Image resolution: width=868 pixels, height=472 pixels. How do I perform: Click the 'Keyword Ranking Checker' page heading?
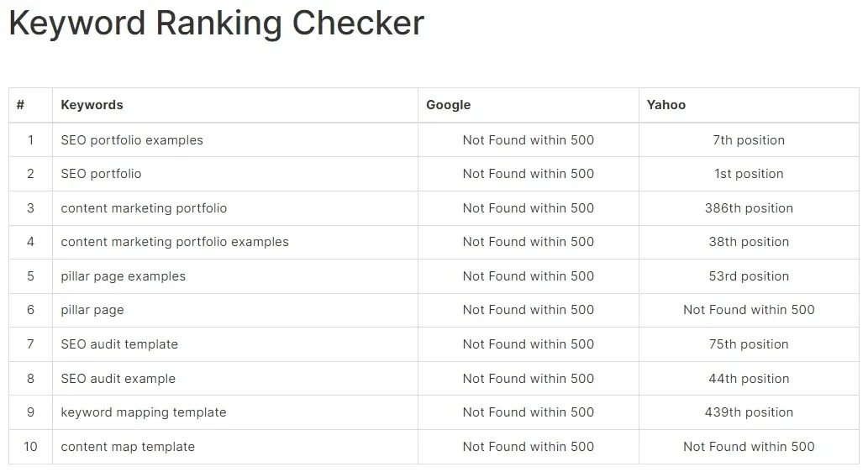pyautogui.click(x=217, y=24)
